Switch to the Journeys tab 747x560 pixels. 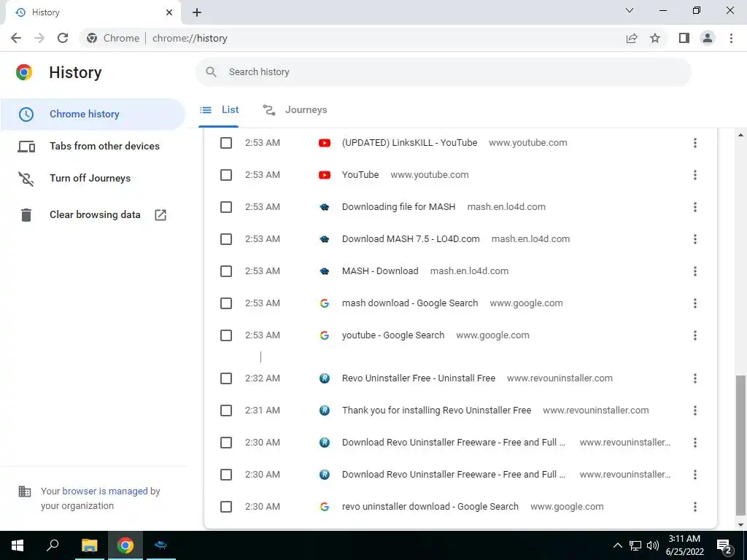click(x=295, y=110)
